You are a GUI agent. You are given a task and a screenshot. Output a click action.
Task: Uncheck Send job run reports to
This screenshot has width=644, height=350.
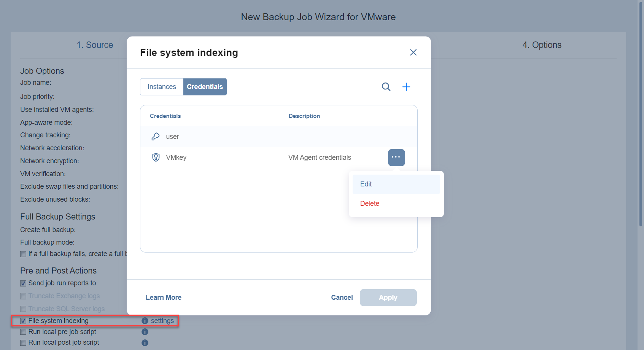click(23, 283)
